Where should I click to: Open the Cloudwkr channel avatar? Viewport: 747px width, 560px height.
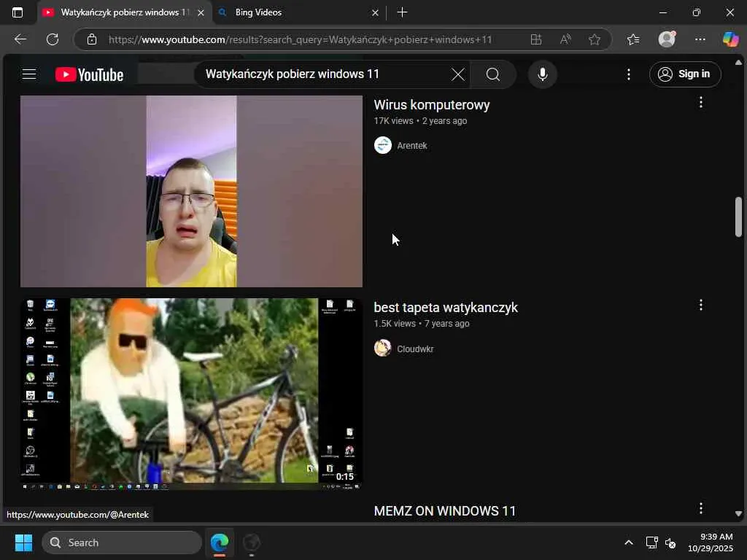[382, 348]
